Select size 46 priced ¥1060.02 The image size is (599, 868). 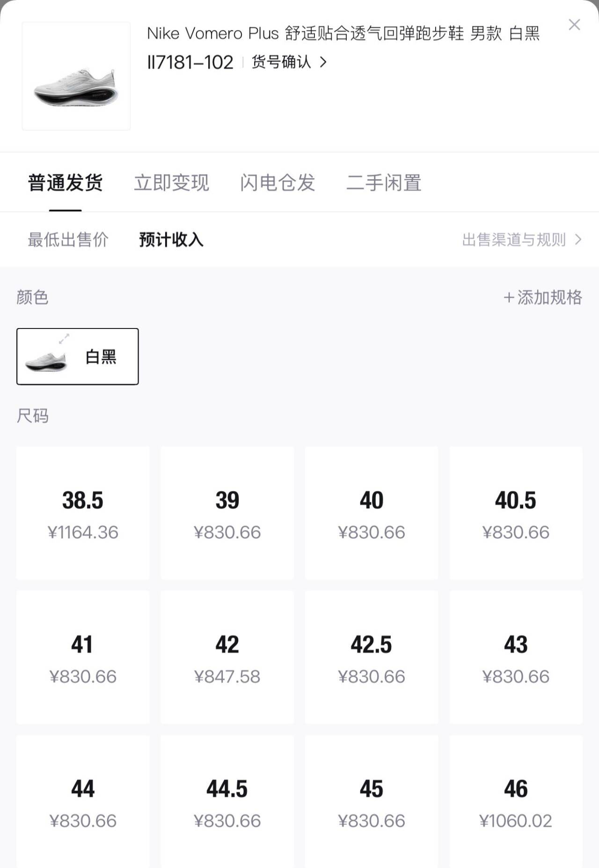click(515, 801)
